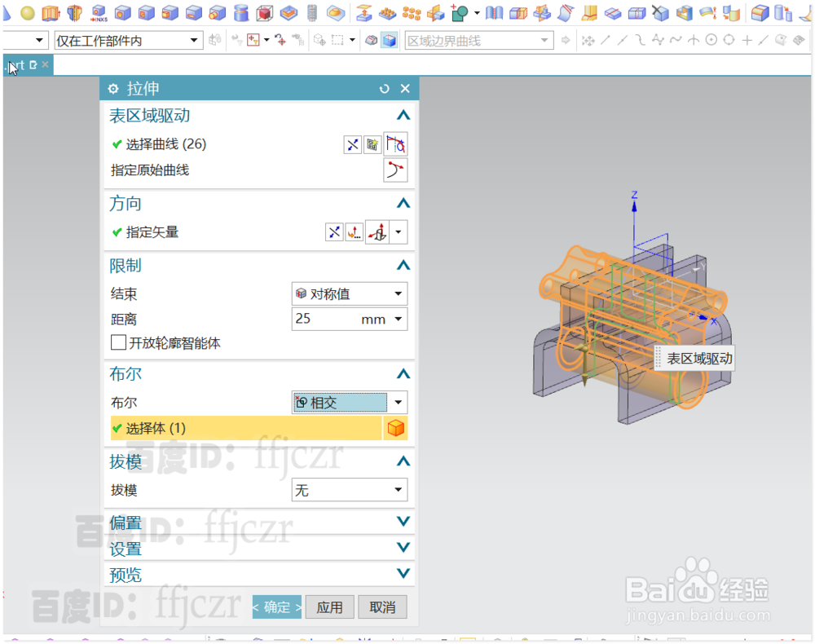815x644 pixels.
Task: Open the 拔模 无 dropdown
Action: tap(350, 490)
